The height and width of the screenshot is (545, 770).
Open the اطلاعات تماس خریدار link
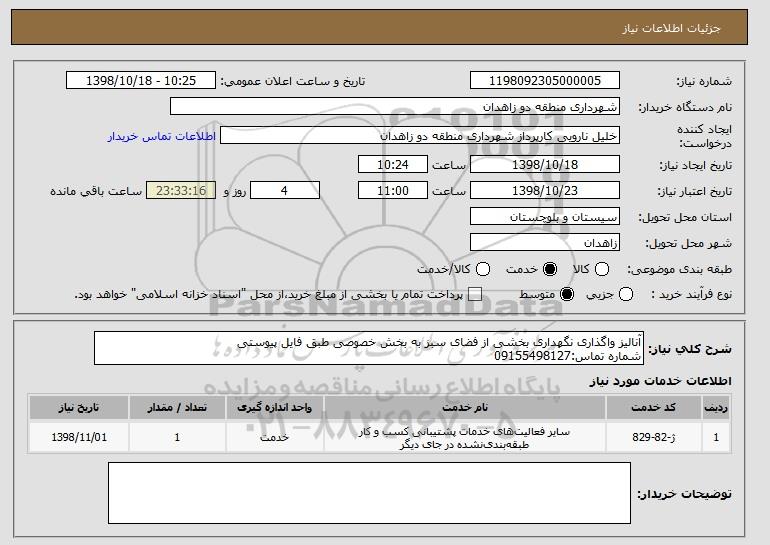[162, 136]
